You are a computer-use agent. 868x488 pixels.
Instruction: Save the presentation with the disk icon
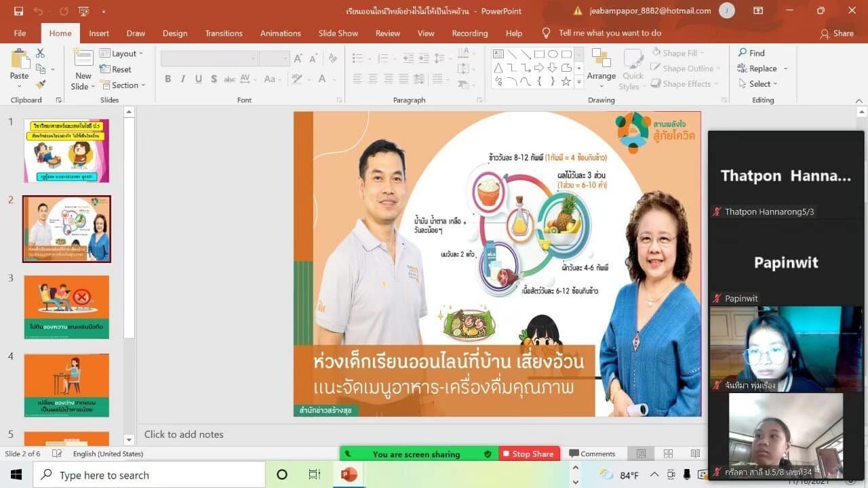pos(18,11)
